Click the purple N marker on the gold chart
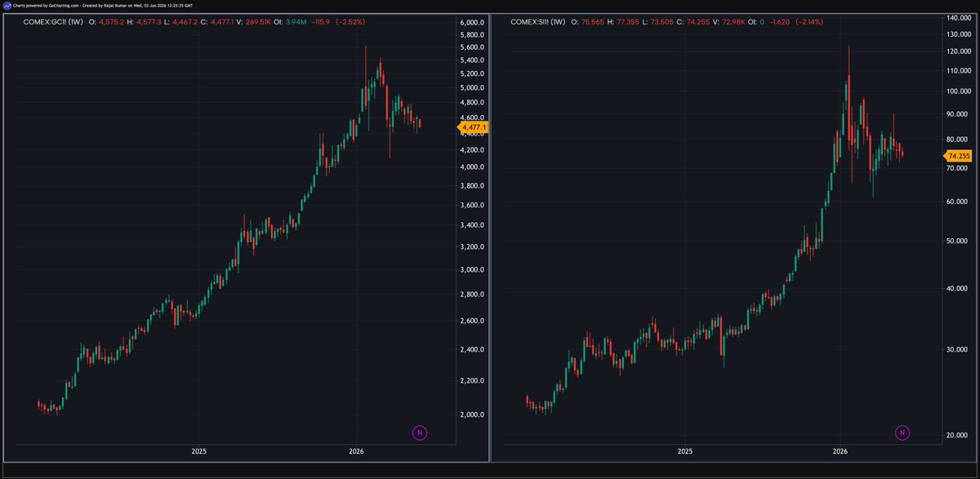Image resolution: width=980 pixels, height=479 pixels. [420, 432]
